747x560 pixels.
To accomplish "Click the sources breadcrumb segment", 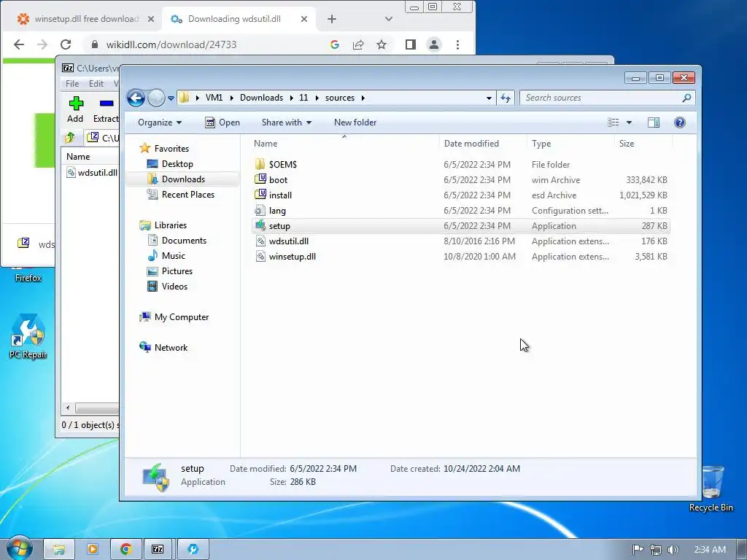I will [340, 98].
